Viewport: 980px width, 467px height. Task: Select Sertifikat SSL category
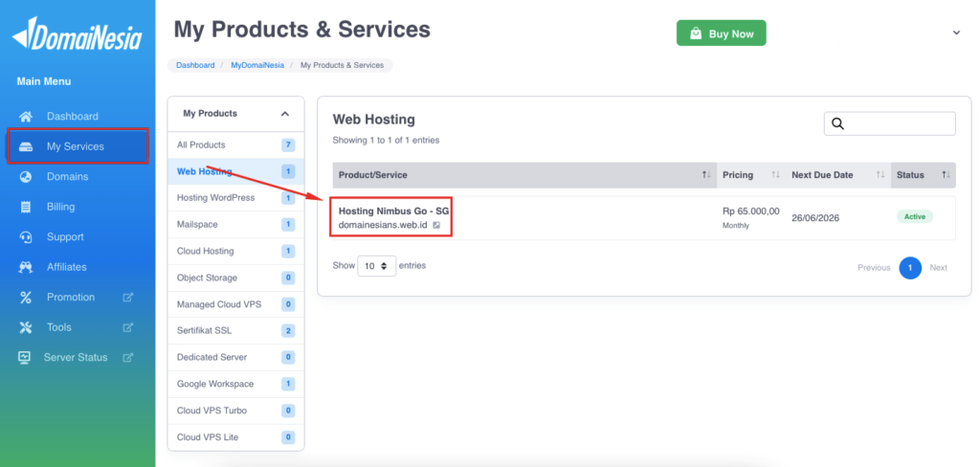coord(235,331)
